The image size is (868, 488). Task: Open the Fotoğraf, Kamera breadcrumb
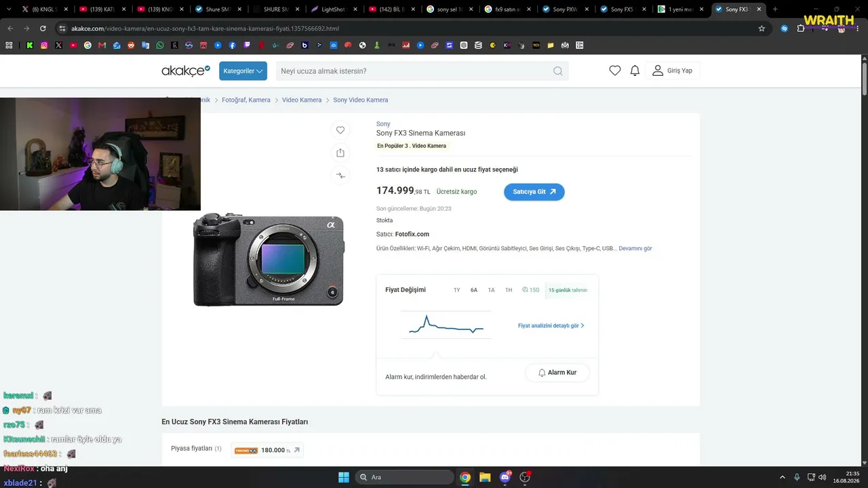click(246, 100)
